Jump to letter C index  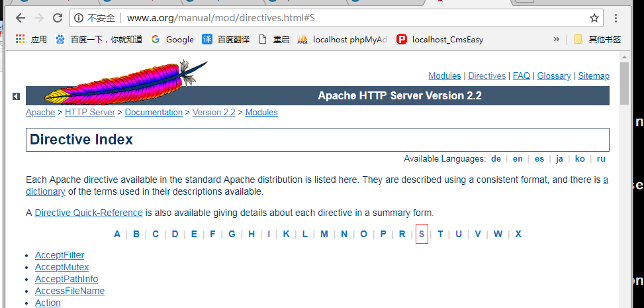click(x=156, y=234)
